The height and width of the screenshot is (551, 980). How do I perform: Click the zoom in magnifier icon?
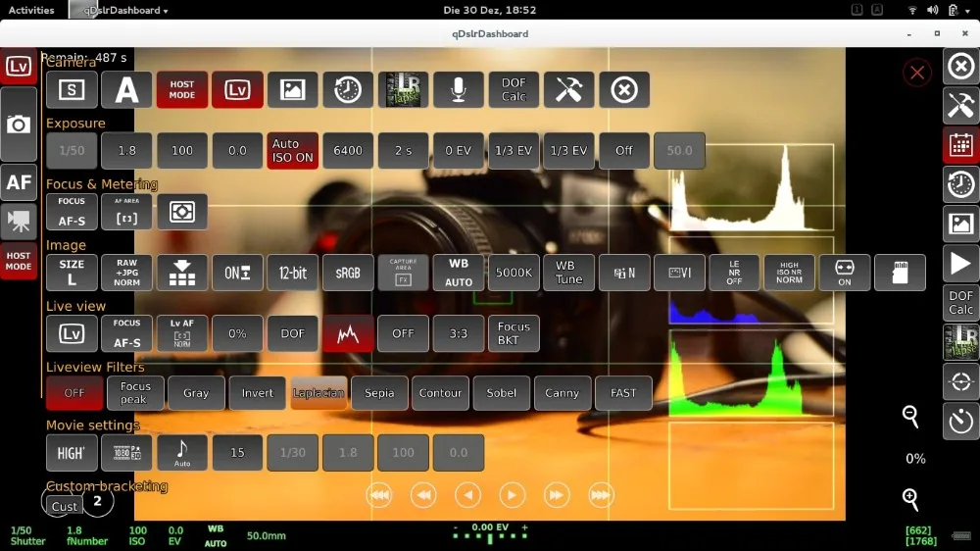(910, 499)
